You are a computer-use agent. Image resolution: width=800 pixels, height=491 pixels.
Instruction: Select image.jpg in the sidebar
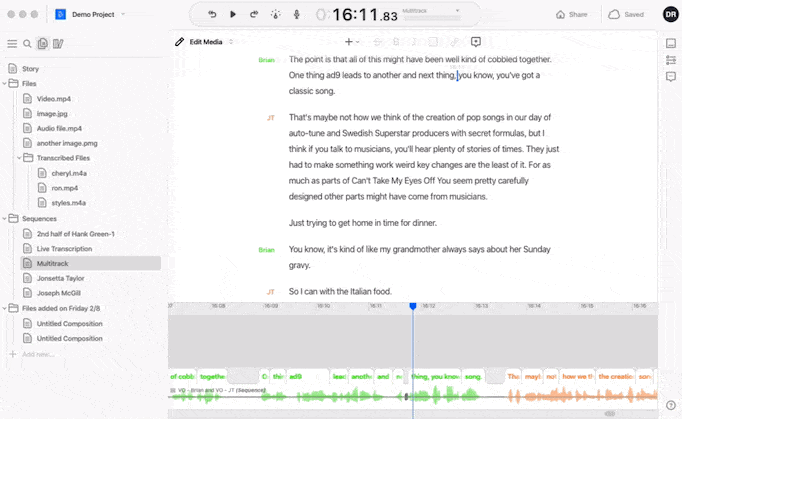[x=52, y=114]
